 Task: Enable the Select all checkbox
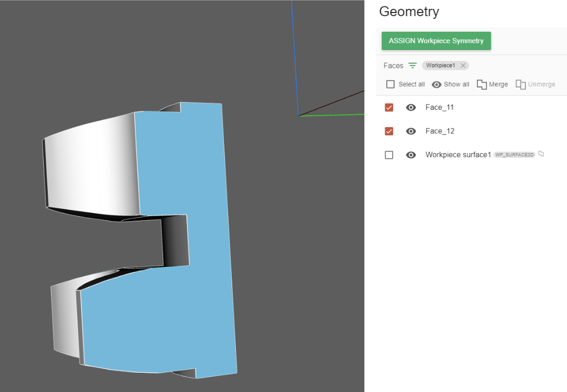[390, 84]
